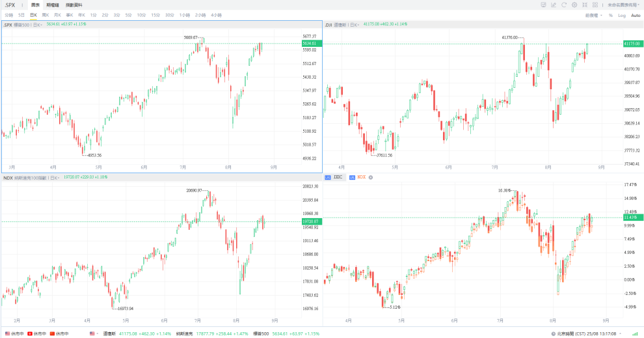Open the chart snapshot icon in top toolbar
Screen dimensions: 644x338
543,5
